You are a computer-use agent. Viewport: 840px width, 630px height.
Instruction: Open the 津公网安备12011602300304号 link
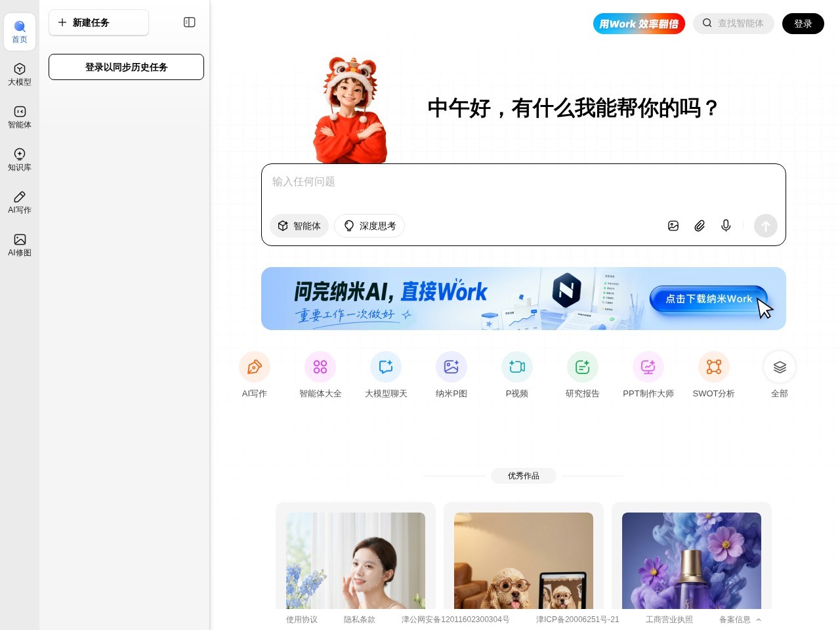(455, 619)
